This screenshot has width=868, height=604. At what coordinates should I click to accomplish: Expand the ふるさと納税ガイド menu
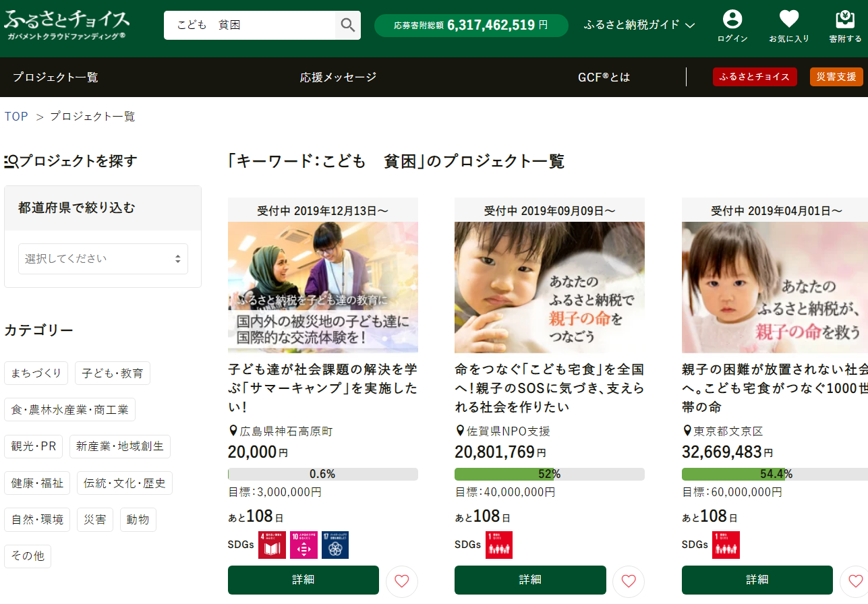point(639,26)
